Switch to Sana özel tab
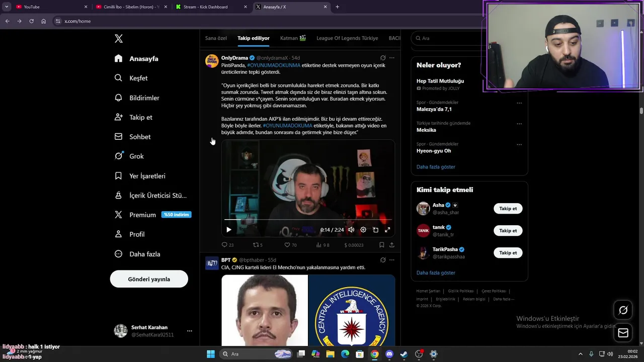Viewport: 644px width, 362px height. [216, 38]
